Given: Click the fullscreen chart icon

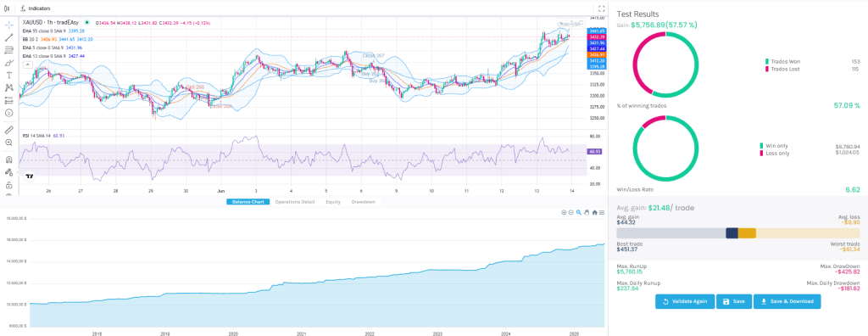Looking at the screenshot, I should pyautogui.click(x=602, y=8).
